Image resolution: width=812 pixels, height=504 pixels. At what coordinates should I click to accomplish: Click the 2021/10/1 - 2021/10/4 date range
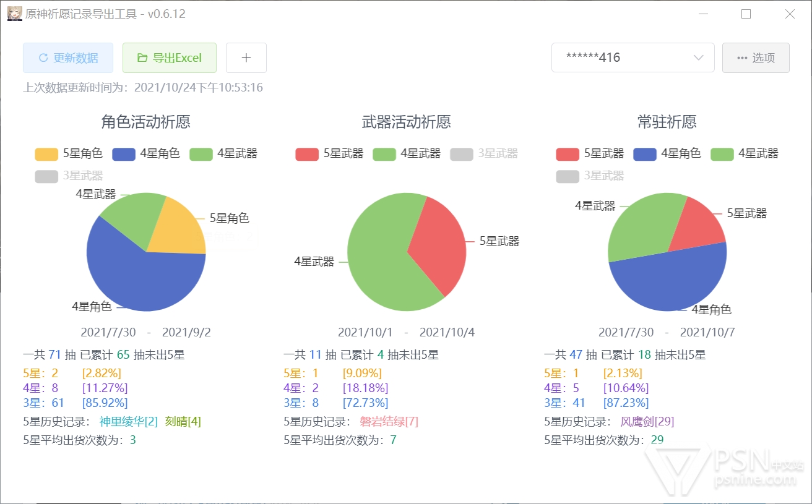[x=407, y=332]
